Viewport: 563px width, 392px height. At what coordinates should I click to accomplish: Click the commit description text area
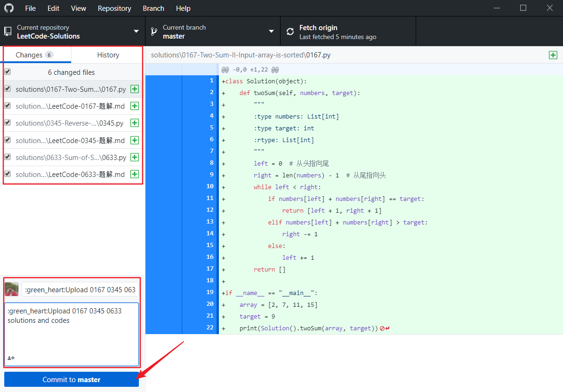click(72, 334)
